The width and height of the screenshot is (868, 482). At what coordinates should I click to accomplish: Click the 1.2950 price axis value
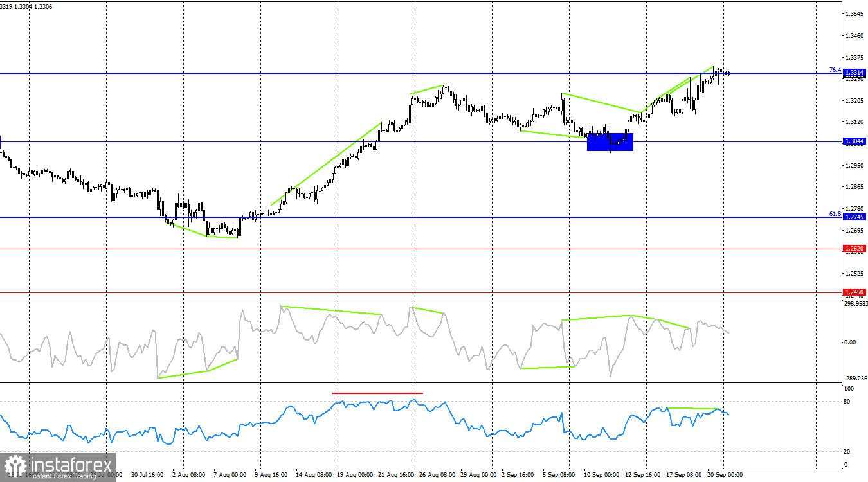(x=854, y=165)
